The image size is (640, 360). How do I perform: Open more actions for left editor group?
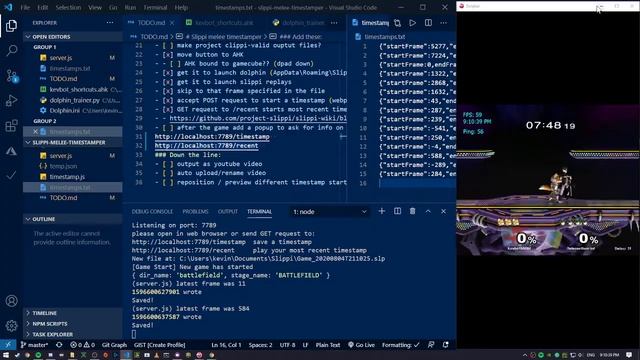(334, 23)
